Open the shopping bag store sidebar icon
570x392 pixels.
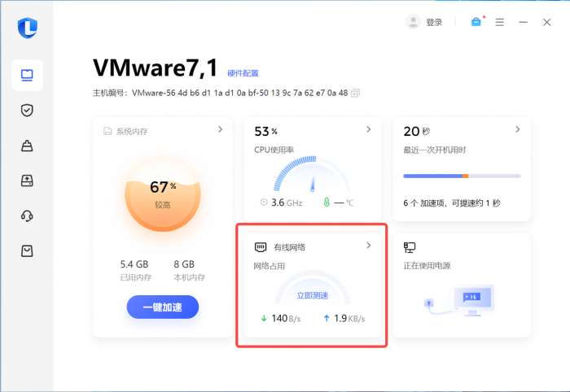click(x=27, y=250)
